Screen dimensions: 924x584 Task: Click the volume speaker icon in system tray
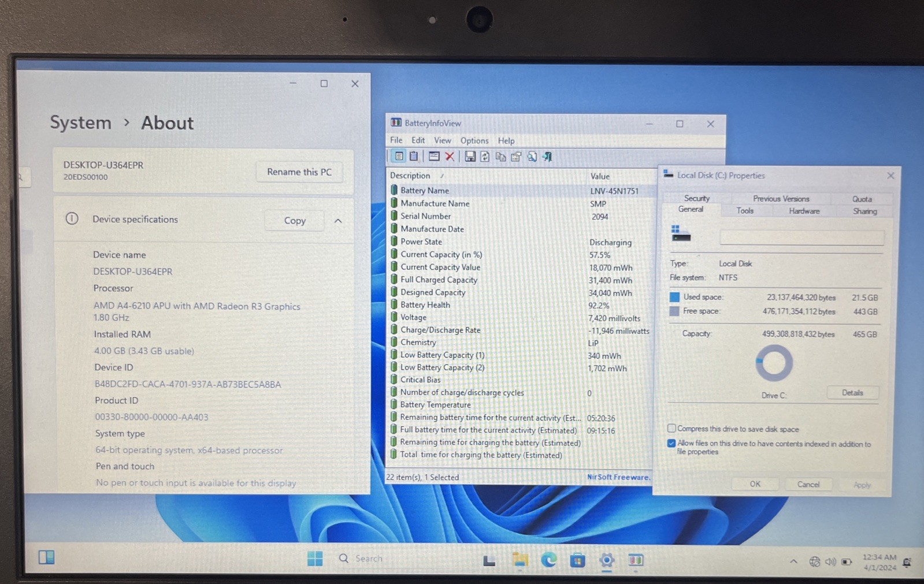point(830,561)
